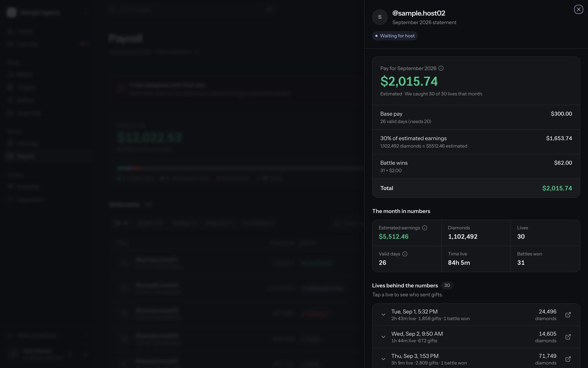Close the host statement panel

(x=578, y=9)
